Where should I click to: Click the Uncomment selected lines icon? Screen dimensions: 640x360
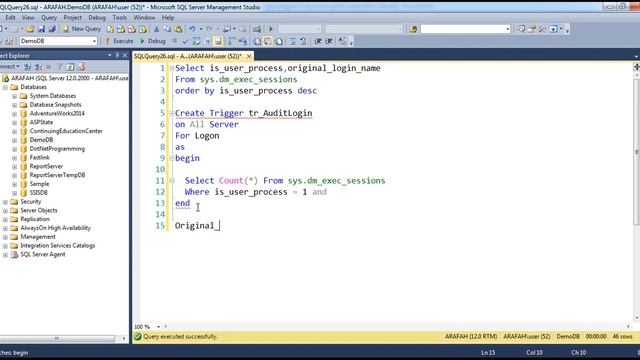click(303, 41)
